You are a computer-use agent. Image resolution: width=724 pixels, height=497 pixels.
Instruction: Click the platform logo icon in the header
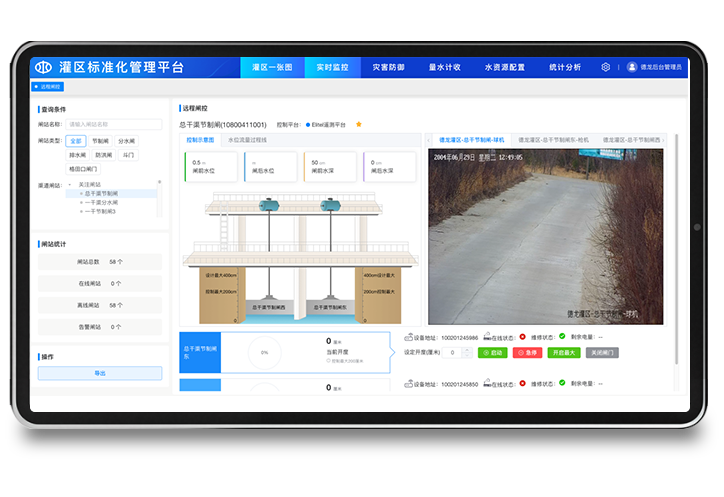[44, 67]
